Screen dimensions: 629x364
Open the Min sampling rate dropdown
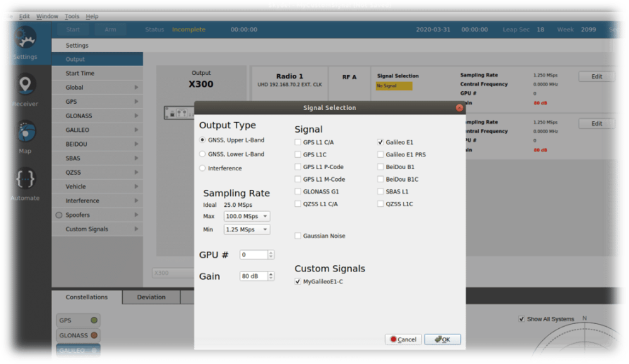pos(247,229)
